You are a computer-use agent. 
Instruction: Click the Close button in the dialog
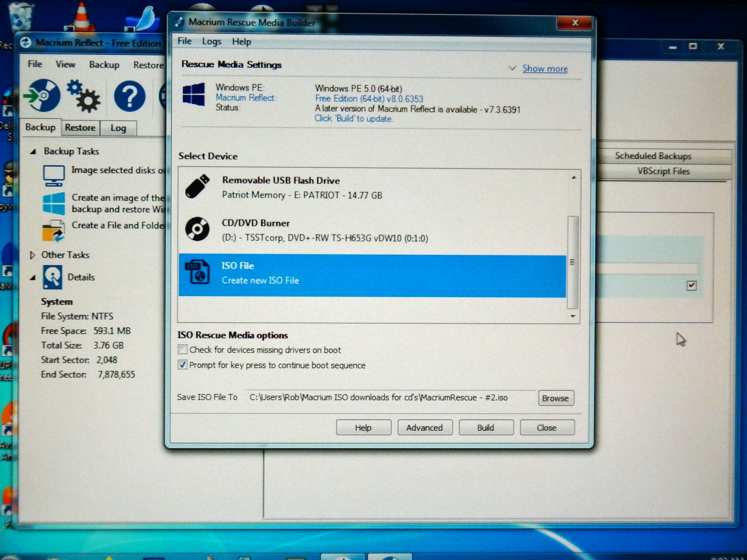[x=547, y=428]
